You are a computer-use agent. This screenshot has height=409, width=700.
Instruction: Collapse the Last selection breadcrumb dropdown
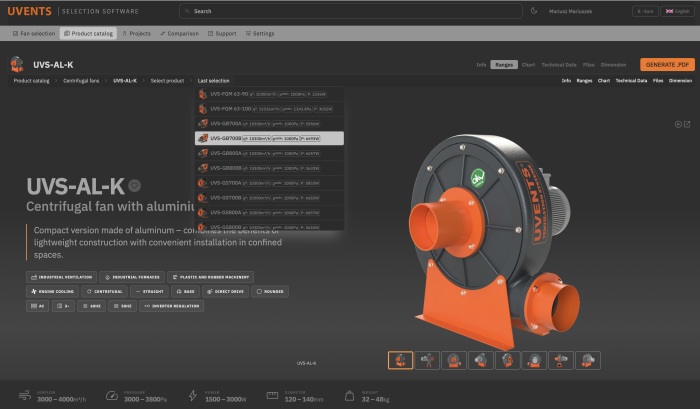[x=213, y=81]
